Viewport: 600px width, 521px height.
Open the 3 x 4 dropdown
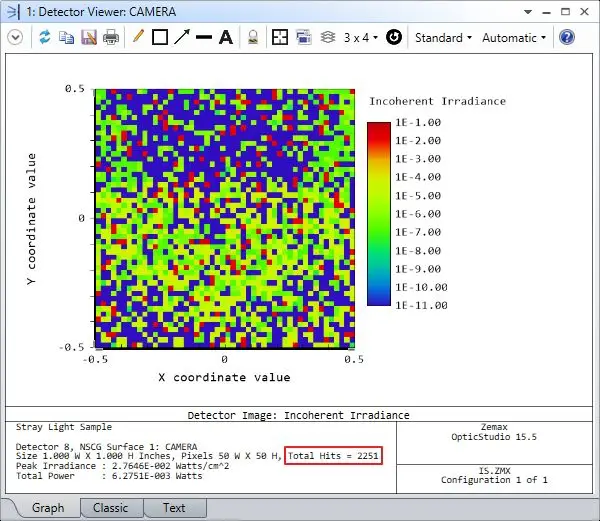click(360, 37)
